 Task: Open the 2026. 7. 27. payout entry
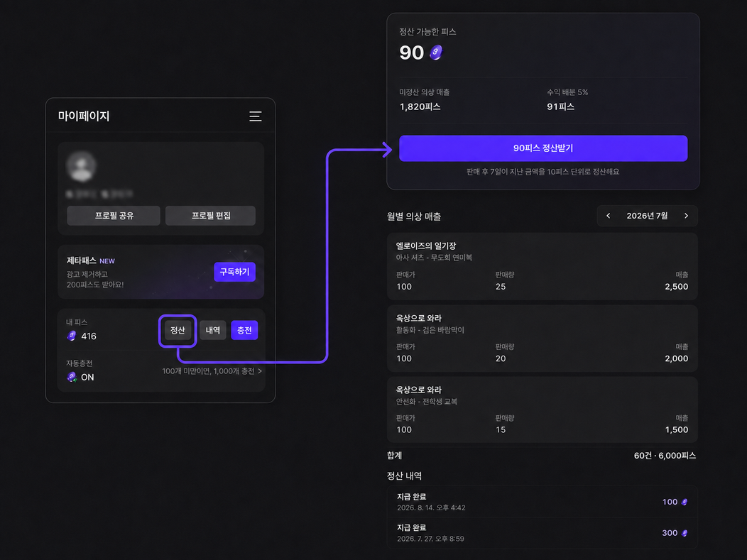[542, 533]
